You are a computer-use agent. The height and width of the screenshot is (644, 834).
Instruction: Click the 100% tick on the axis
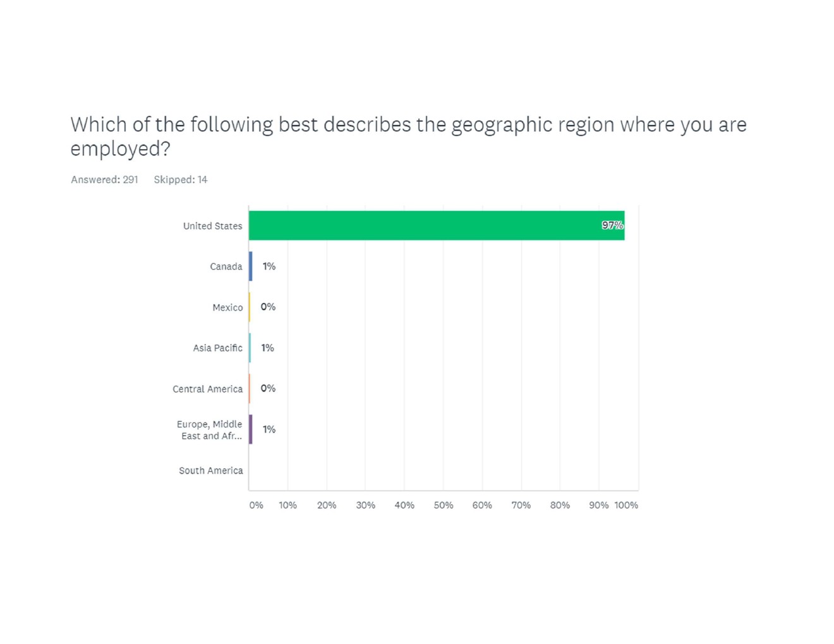coord(626,505)
